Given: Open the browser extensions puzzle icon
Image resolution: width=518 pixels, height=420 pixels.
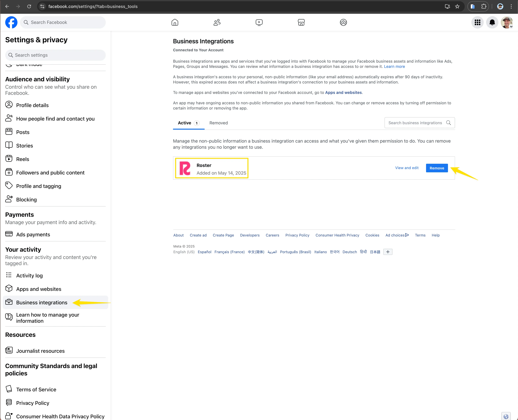Looking at the screenshot, I should coord(484,7).
